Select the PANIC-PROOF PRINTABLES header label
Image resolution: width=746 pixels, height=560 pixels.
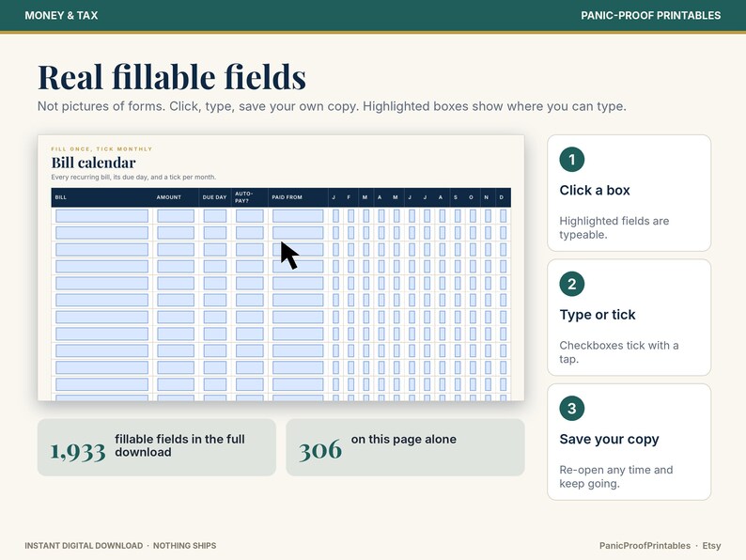[650, 15]
